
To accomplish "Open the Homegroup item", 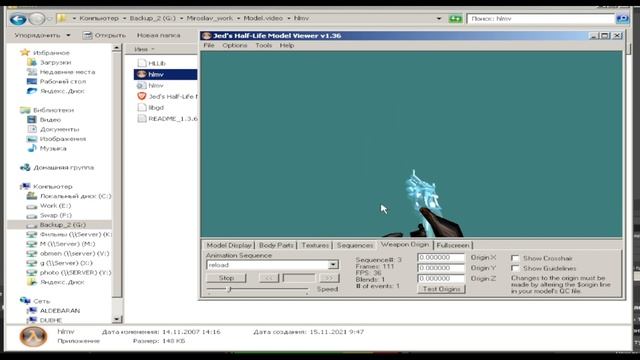I will pos(57,167).
